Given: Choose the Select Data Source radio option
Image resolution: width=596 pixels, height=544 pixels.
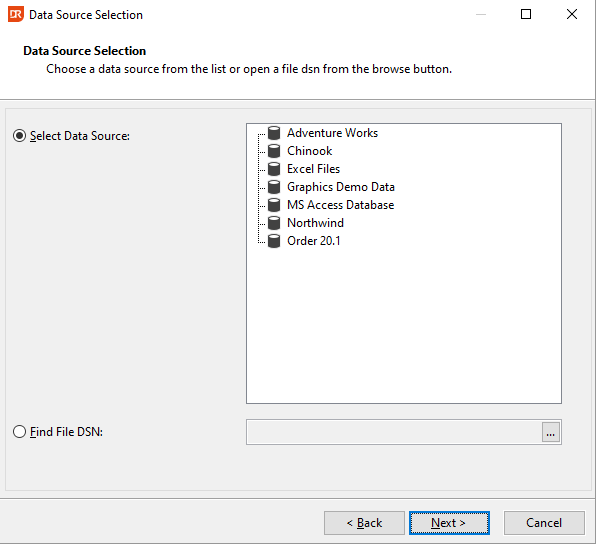Looking at the screenshot, I should 19,136.
